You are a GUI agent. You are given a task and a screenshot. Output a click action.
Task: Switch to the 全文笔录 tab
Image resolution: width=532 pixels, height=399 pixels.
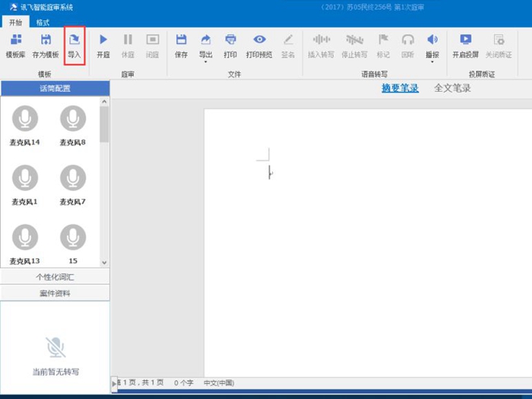pos(452,88)
